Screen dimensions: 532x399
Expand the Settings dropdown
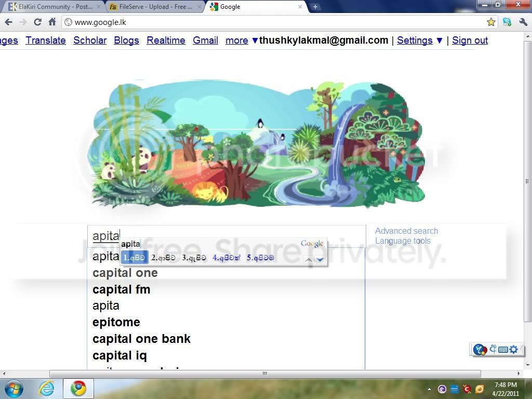[420, 41]
